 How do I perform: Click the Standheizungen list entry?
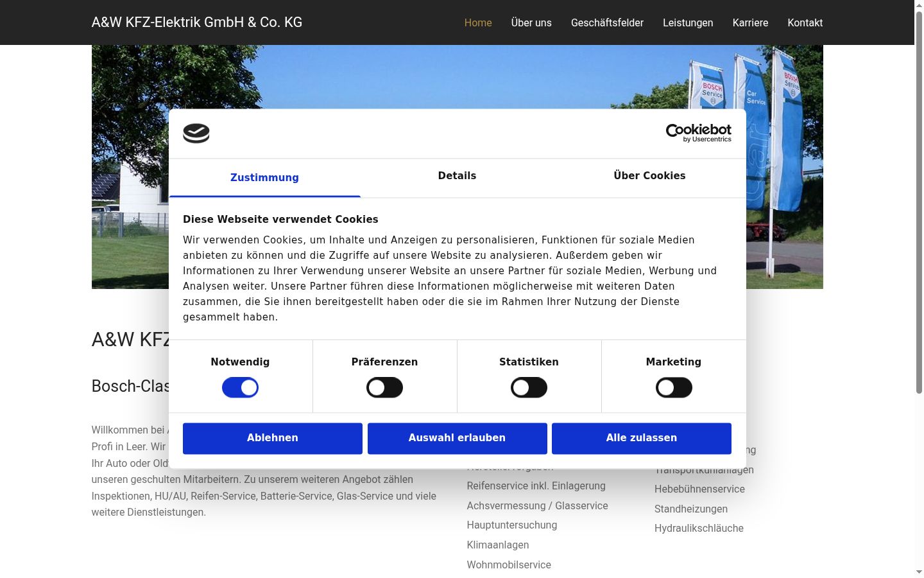pos(691,509)
